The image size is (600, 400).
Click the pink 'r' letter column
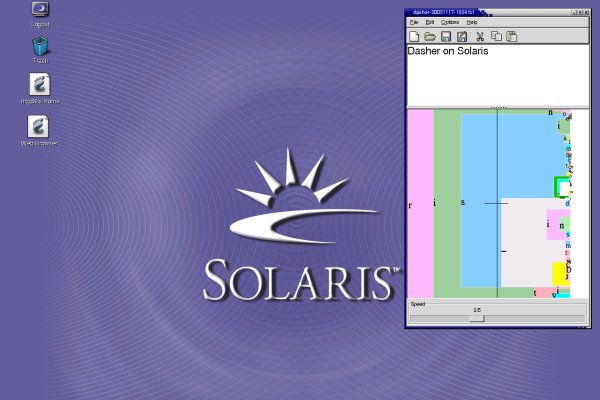tap(420, 204)
